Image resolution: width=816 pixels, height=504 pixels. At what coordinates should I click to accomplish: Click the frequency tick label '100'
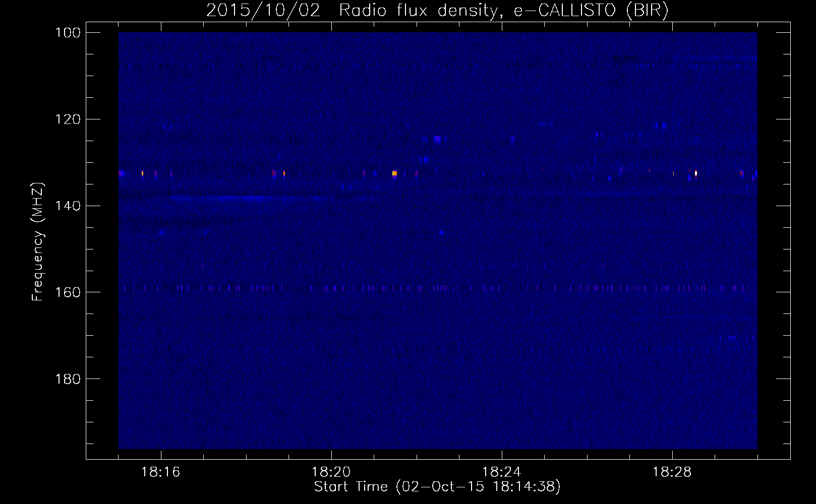pyautogui.click(x=69, y=32)
